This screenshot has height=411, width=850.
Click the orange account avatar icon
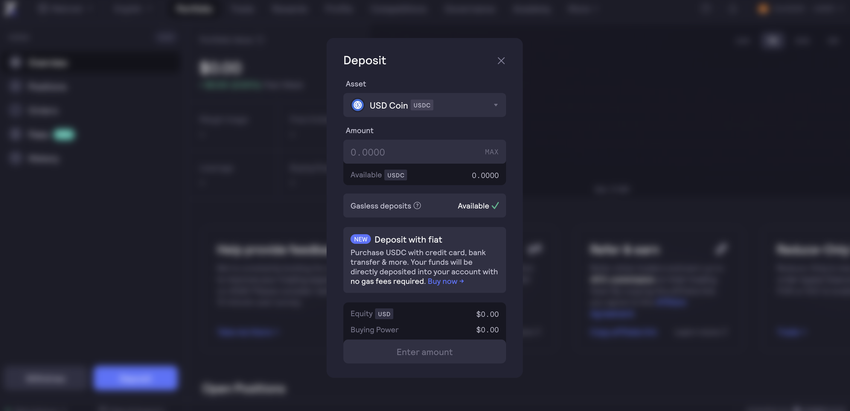click(x=763, y=9)
